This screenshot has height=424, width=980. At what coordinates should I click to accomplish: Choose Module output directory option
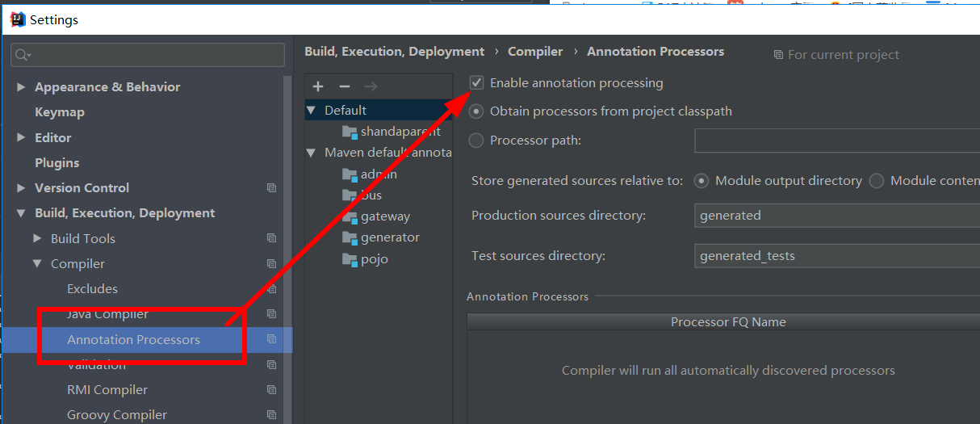click(701, 181)
